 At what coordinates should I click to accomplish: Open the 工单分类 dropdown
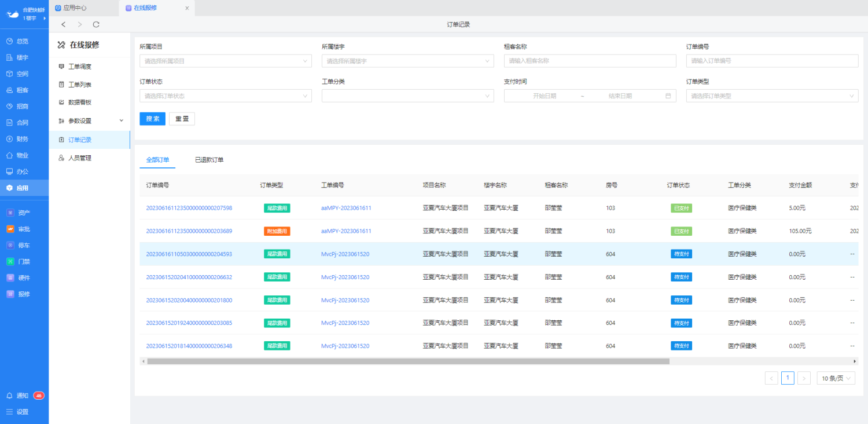(408, 96)
